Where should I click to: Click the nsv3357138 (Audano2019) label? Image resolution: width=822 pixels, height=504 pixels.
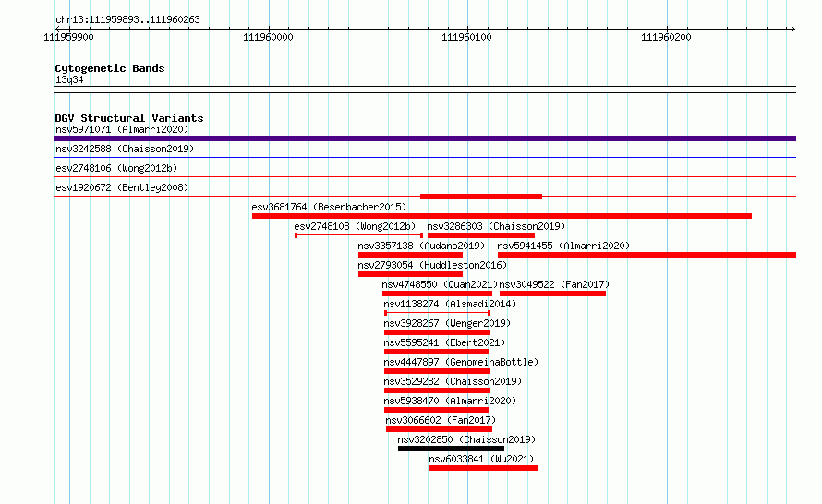421,246
